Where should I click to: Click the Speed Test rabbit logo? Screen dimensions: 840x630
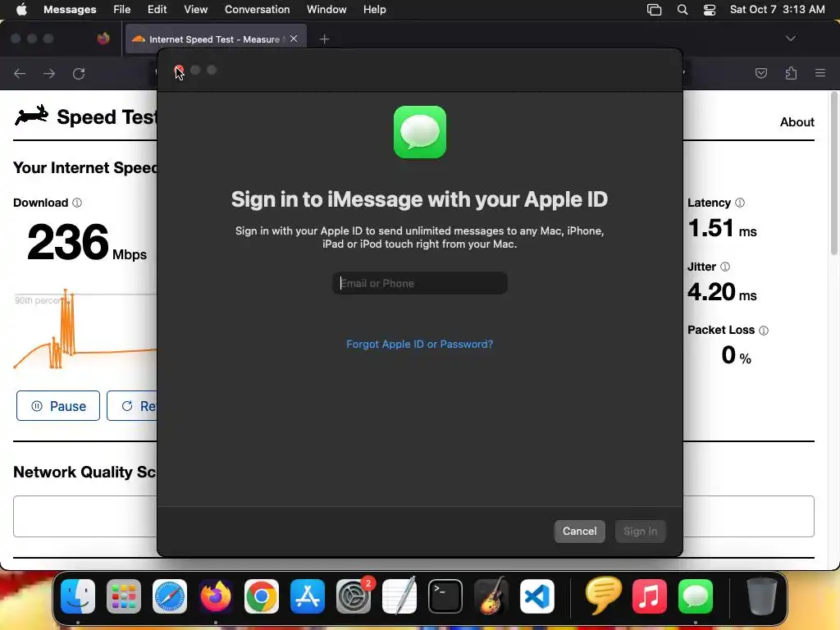tap(32, 115)
